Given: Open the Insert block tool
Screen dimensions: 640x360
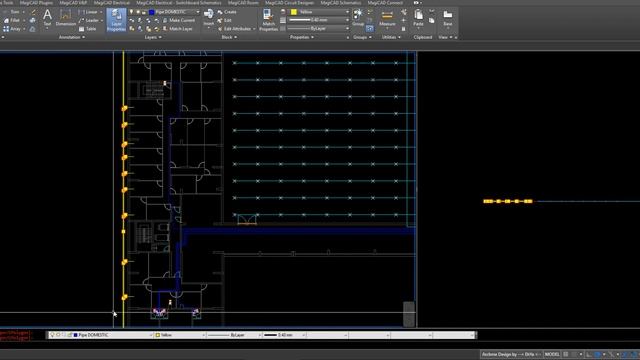Looking at the screenshot, I should pyautogui.click(x=209, y=18).
